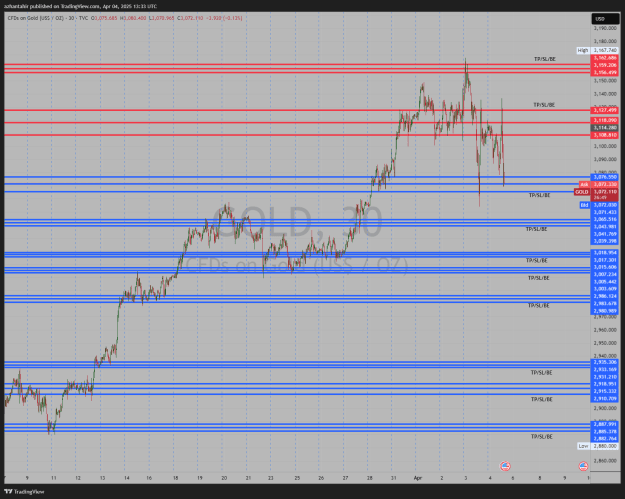Viewport: 625px width, 499px height.
Task: Open the US flag event icon beside the price axis
Action: click(583, 466)
